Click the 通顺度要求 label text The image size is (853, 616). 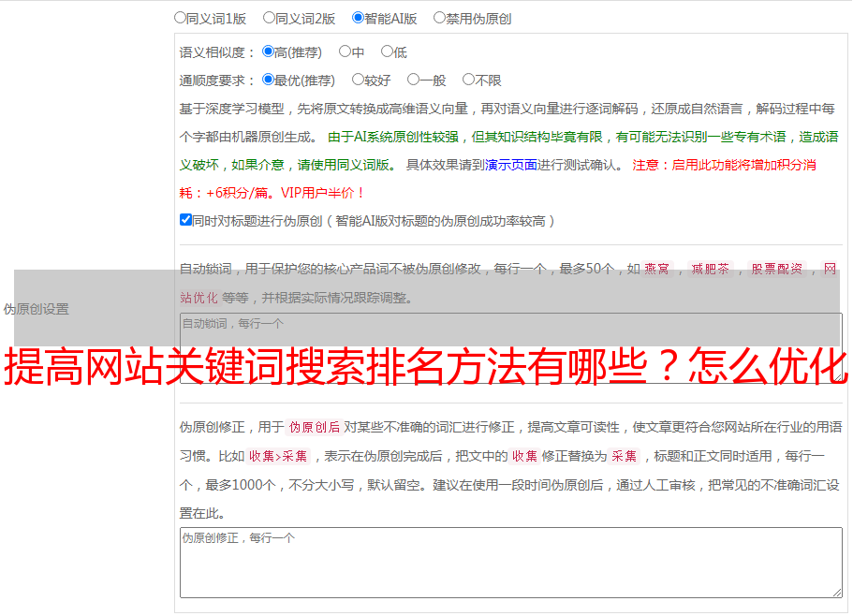point(216,81)
